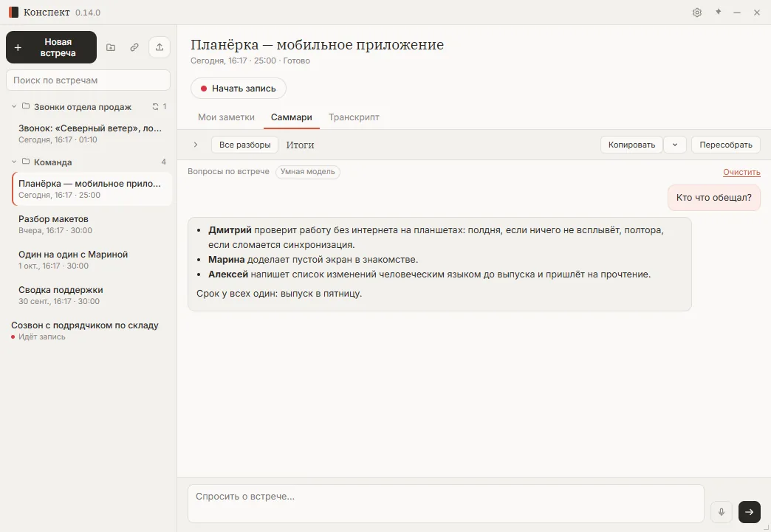Click the bold name Марина in answer
The width and height of the screenshot is (771, 532).
(x=226, y=260)
